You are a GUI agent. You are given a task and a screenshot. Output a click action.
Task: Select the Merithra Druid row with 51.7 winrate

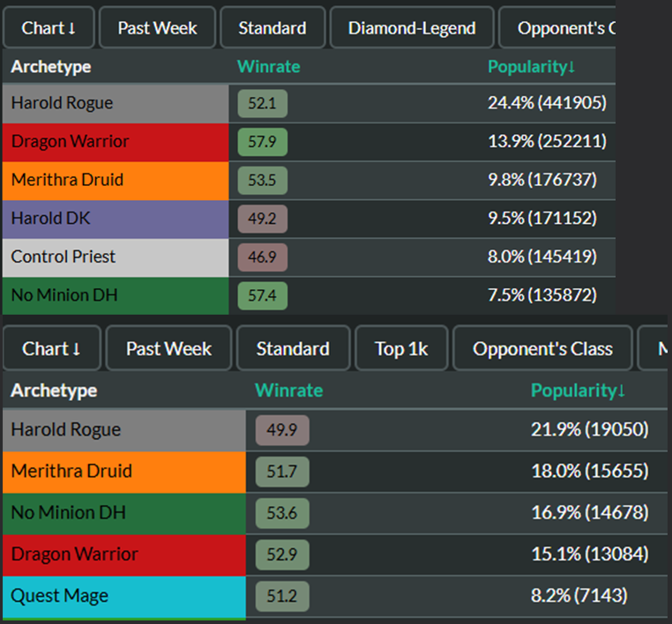point(335,472)
